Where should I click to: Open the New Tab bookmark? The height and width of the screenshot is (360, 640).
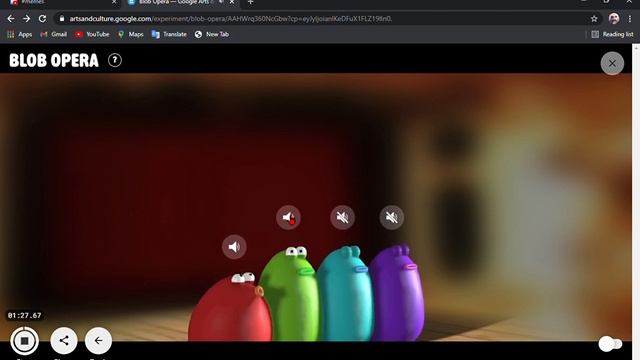coord(211,34)
